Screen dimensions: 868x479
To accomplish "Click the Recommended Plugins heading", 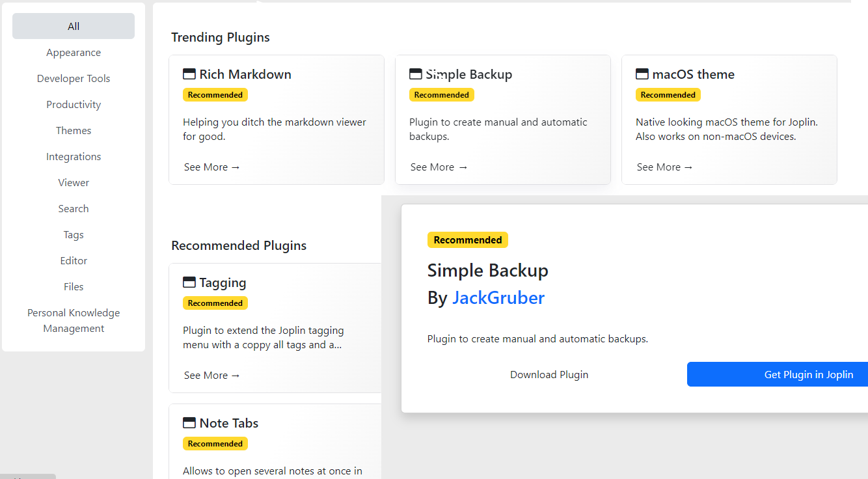I will pos(239,245).
